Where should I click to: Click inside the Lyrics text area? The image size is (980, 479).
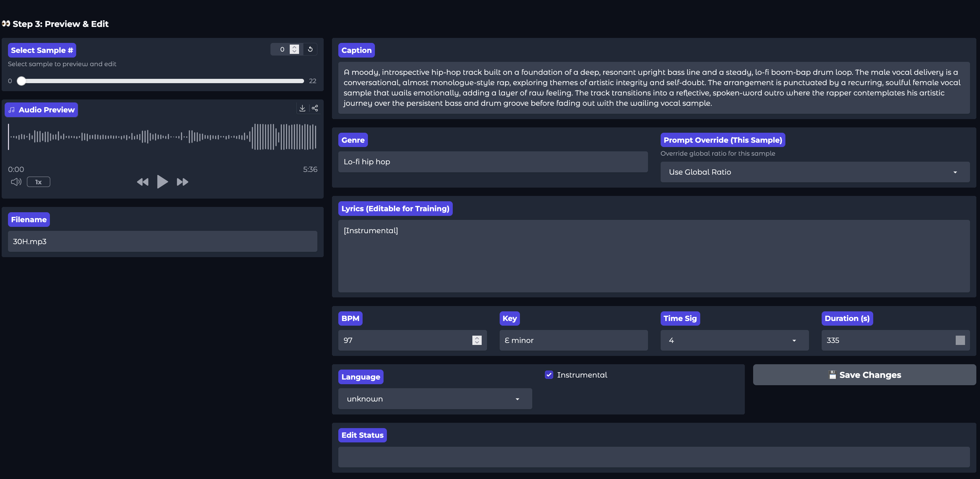click(x=653, y=256)
